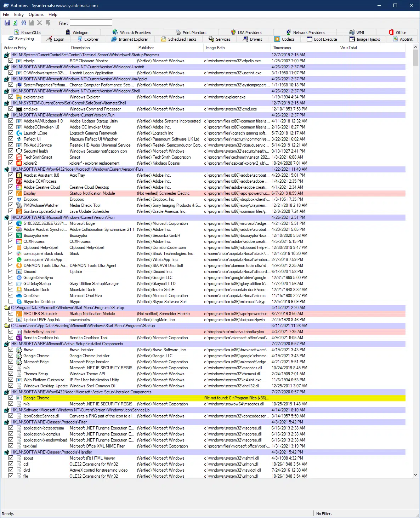Click the OneDrive cloud icon
This screenshot has width=420, height=518.
pyautogui.click(x=19, y=296)
